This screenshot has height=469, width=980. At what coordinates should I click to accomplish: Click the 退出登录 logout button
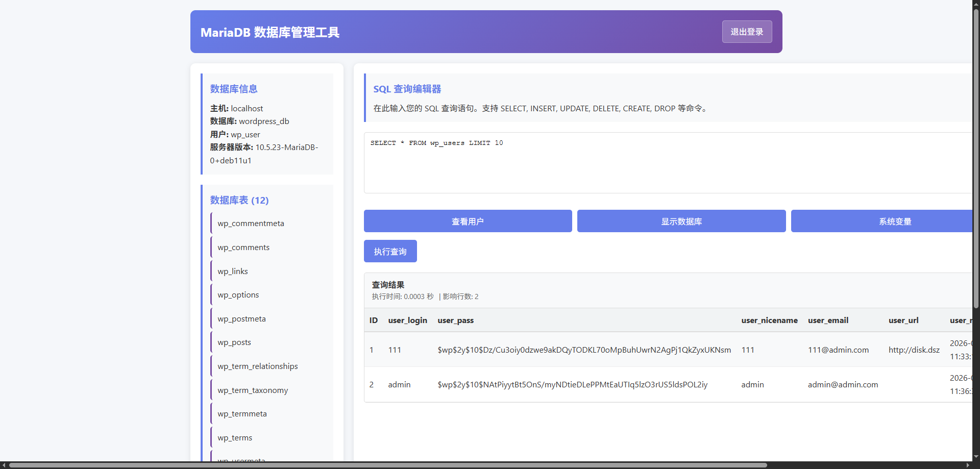tap(746, 32)
